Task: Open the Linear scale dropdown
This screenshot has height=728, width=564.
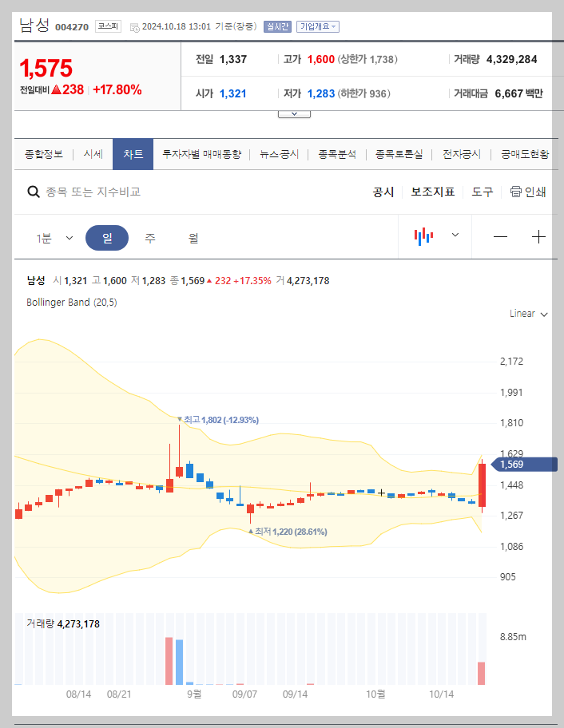Action: coord(526,314)
